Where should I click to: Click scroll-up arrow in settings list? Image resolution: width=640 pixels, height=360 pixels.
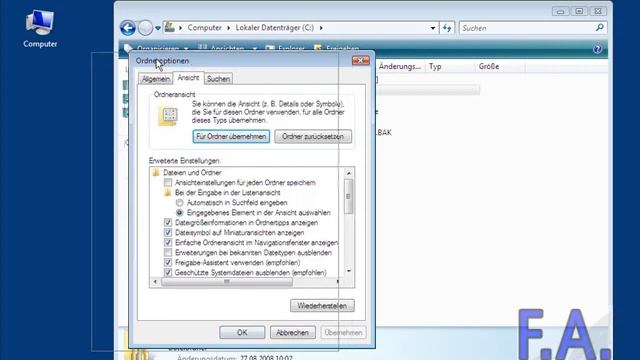349,173
